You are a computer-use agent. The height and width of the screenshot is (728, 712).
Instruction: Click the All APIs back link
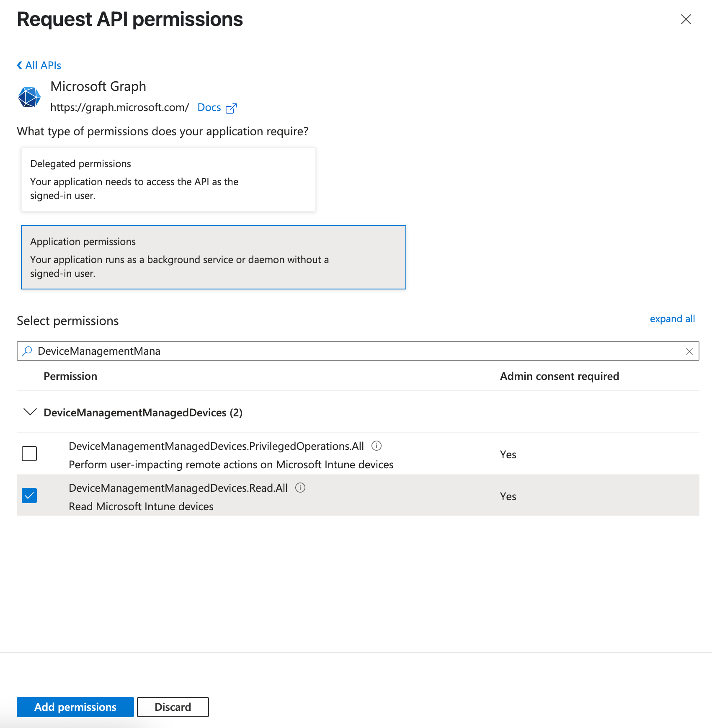(43, 65)
